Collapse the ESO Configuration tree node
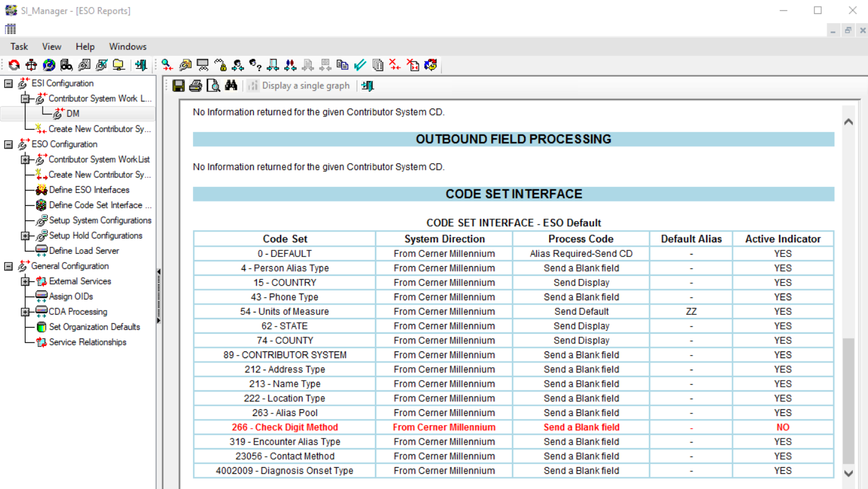868x489 pixels. click(x=9, y=144)
